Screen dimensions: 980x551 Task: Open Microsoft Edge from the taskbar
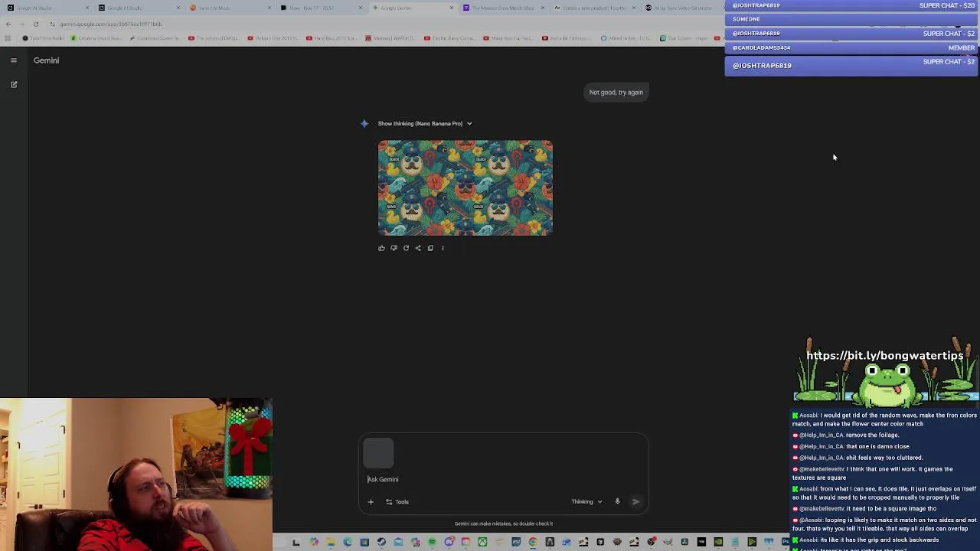pyautogui.click(x=348, y=543)
